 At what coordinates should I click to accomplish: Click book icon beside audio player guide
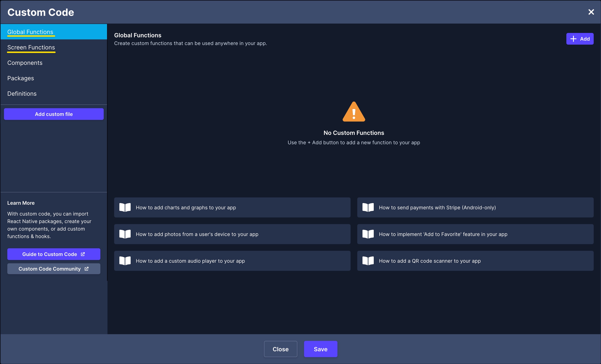(125, 261)
